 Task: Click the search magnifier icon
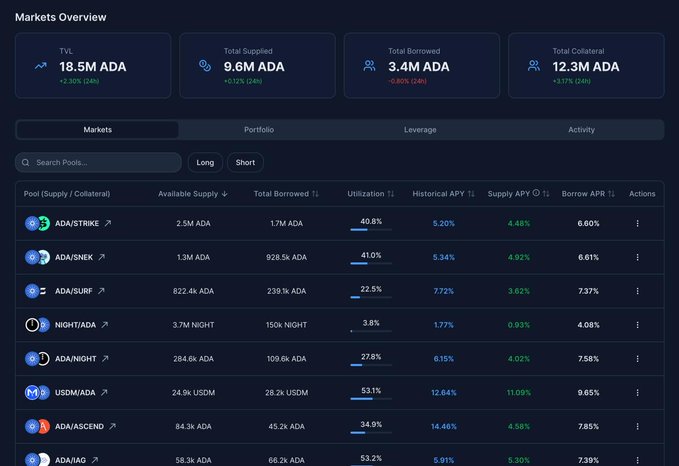[x=26, y=162]
